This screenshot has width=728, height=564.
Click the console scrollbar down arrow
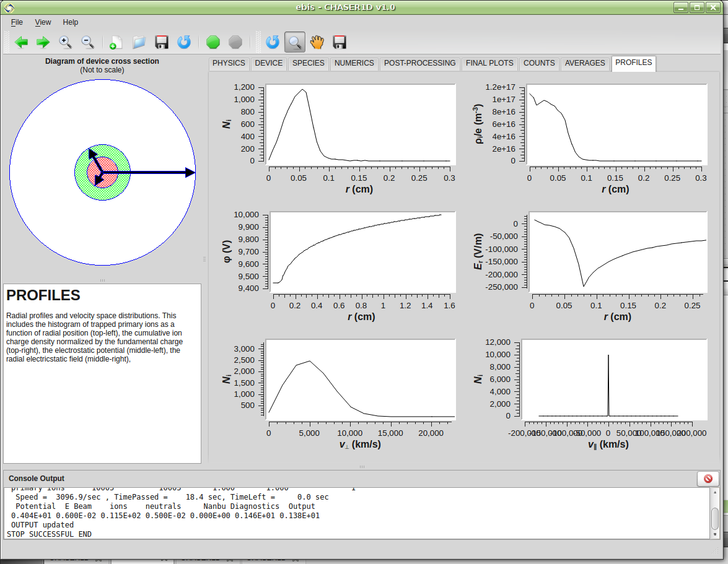[x=715, y=534]
